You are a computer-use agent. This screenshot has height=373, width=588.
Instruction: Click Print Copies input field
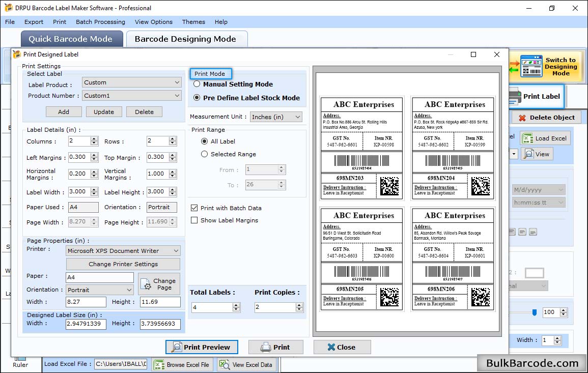[275, 307]
